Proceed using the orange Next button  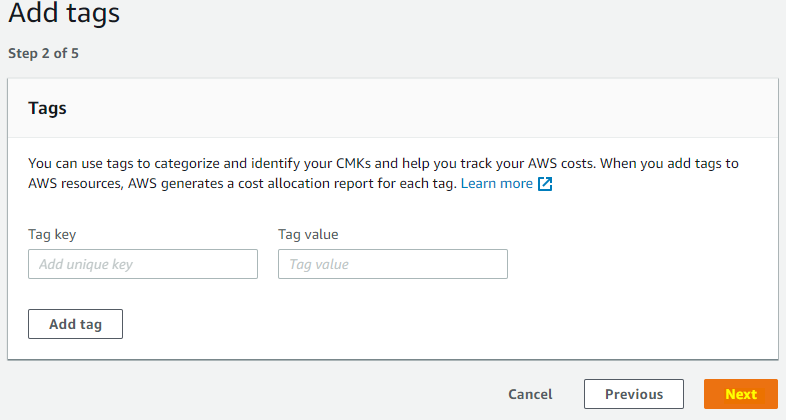pos(741,394)
